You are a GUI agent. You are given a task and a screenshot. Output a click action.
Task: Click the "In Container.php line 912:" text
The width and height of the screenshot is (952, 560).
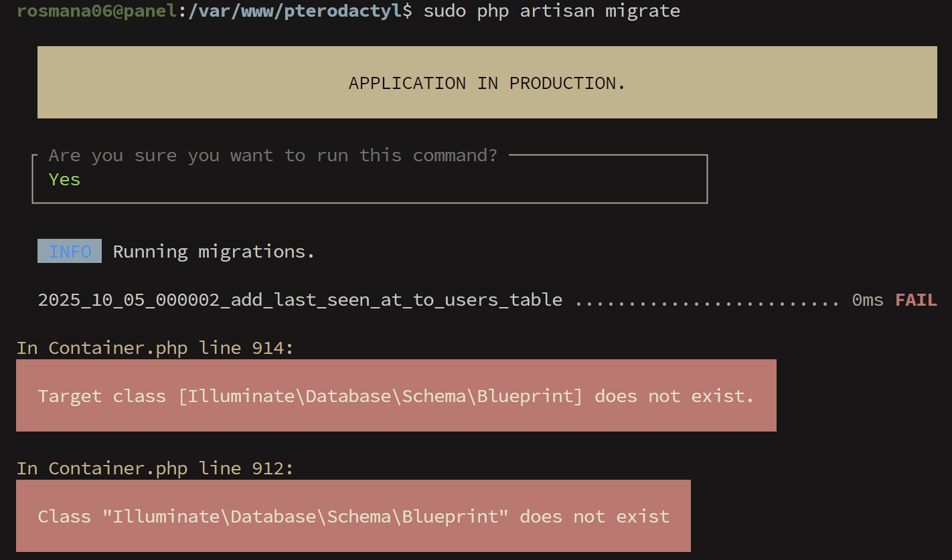pos(155,468)
